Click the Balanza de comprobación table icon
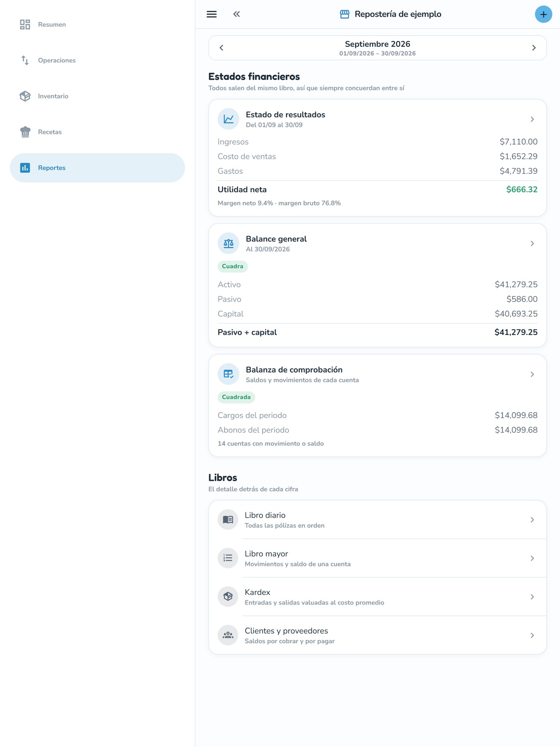 pos(228,374)
